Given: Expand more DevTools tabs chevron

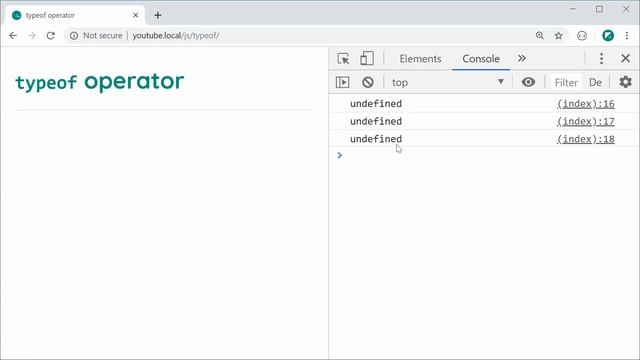Looking at the screenshot, I should pos(522,58).
